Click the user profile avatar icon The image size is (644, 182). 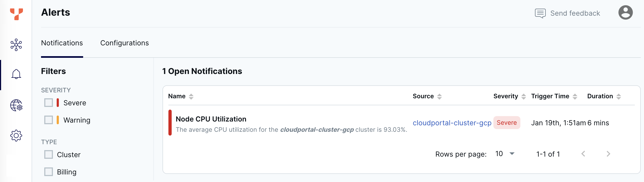(625, 13)
